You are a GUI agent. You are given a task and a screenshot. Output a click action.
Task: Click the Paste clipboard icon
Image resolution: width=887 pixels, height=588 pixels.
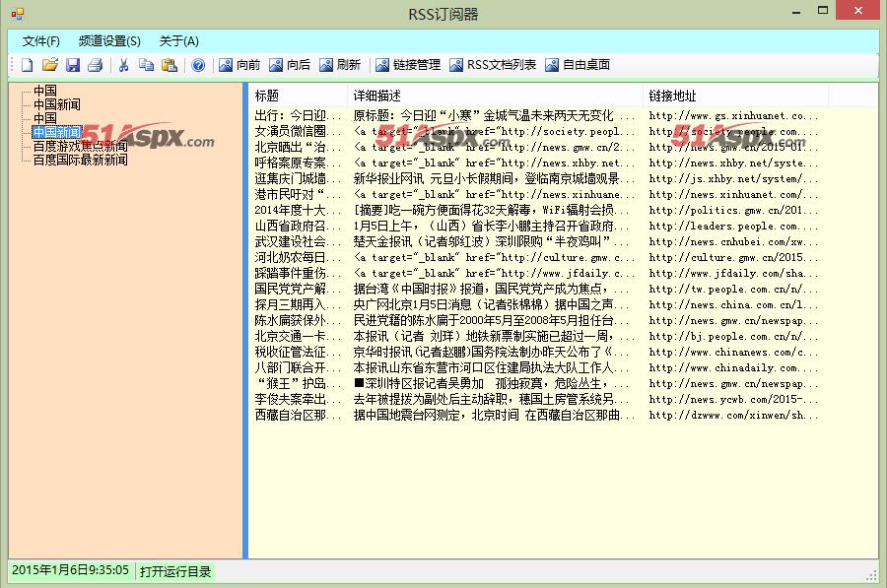(x=170, y=65)
